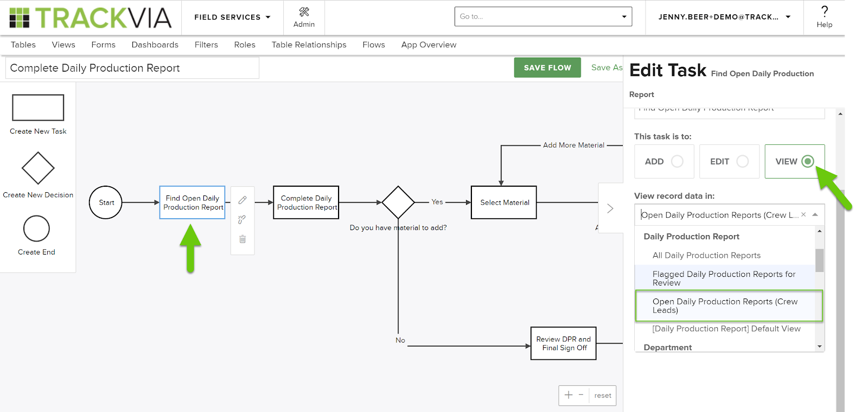
Task: Open the Field Services app dropdown
Action: click(x=232, y=17)
